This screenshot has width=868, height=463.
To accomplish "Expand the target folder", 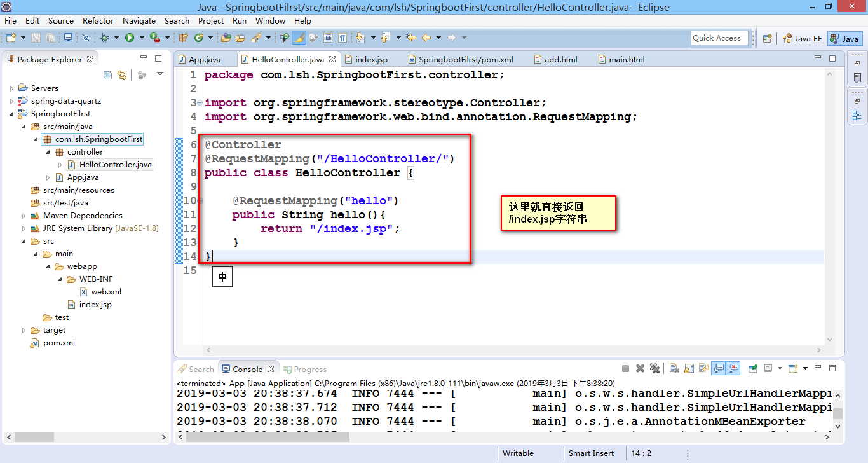I will click(x=24, y=330).
